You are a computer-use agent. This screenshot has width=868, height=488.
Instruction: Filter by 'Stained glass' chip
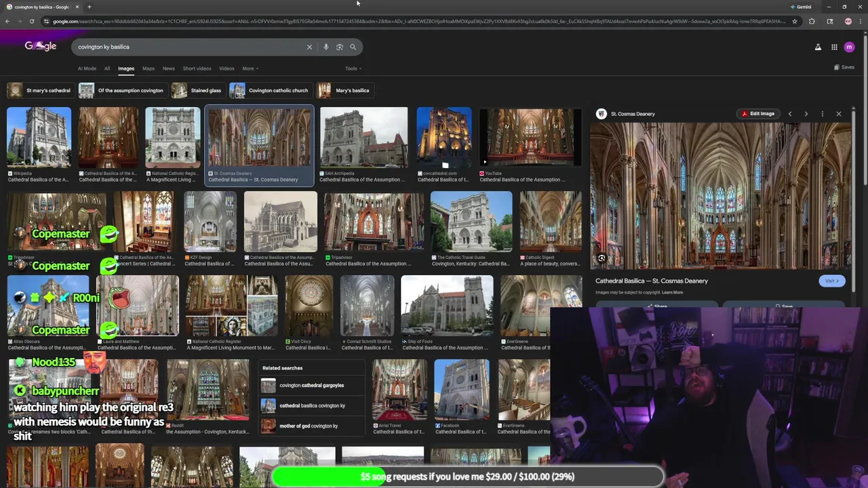tap(197, 90)
